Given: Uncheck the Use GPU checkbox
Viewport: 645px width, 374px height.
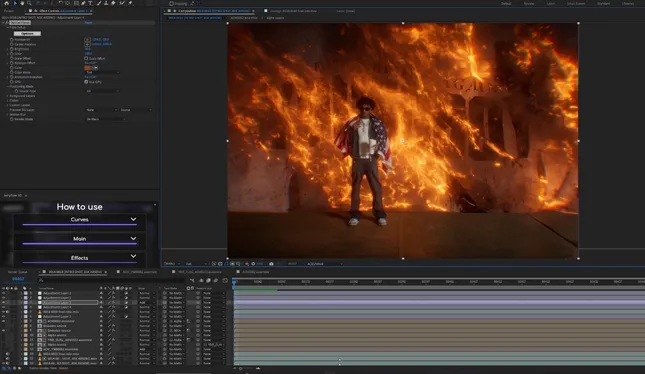Looking at the screenshot, I should tap(86, 82).
